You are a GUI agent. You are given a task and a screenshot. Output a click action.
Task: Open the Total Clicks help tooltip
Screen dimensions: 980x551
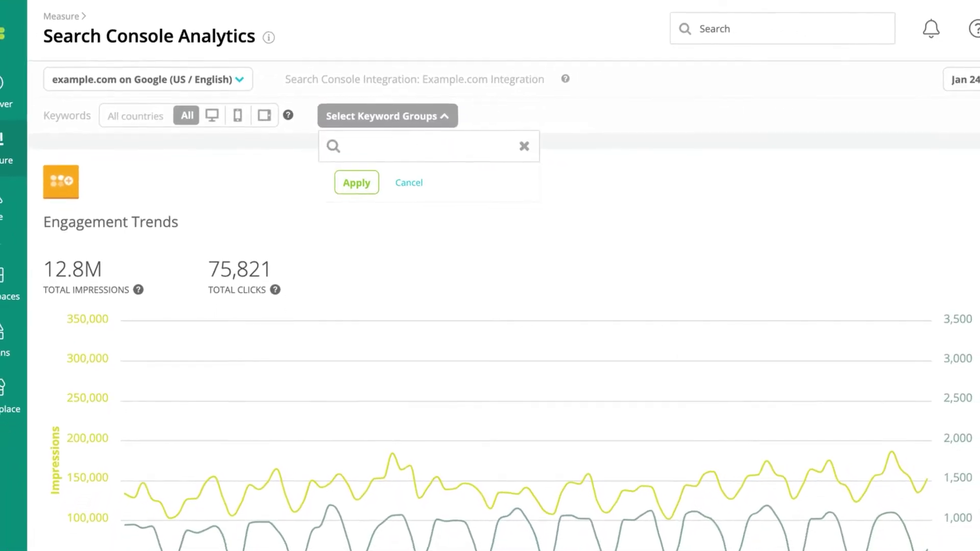(275, 290)
